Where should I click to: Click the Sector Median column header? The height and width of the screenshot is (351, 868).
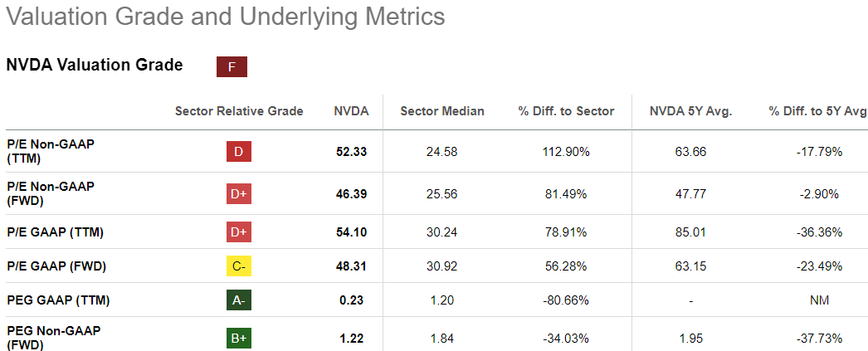click(x=441, y=111)
